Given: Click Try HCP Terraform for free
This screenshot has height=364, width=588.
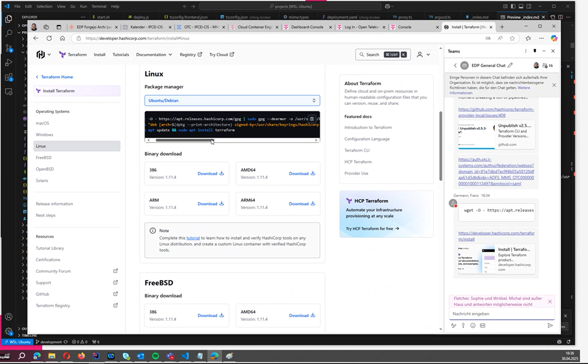Looking at the screenshot, I should [372, 229].
